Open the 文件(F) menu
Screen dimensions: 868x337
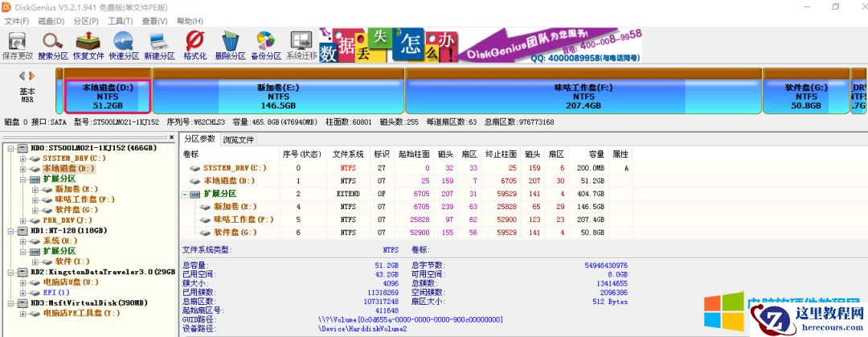pos(17,21)
